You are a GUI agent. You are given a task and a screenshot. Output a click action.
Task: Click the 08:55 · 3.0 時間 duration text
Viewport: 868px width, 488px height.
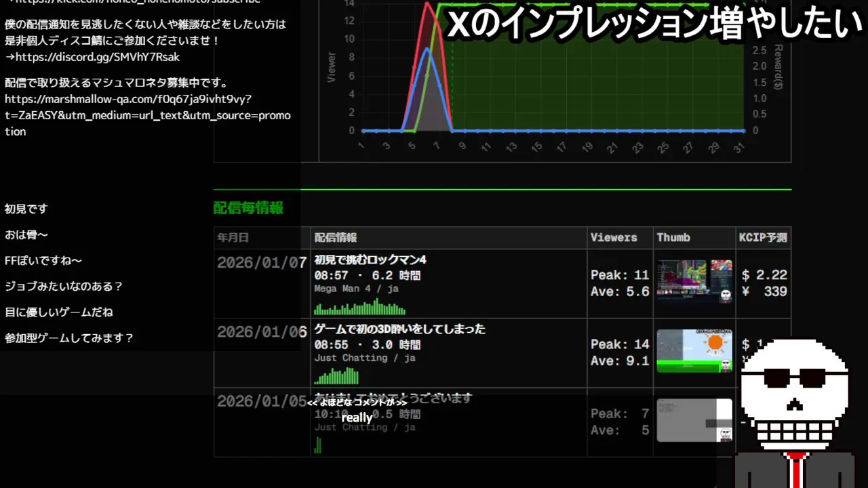tap(368, 344)
